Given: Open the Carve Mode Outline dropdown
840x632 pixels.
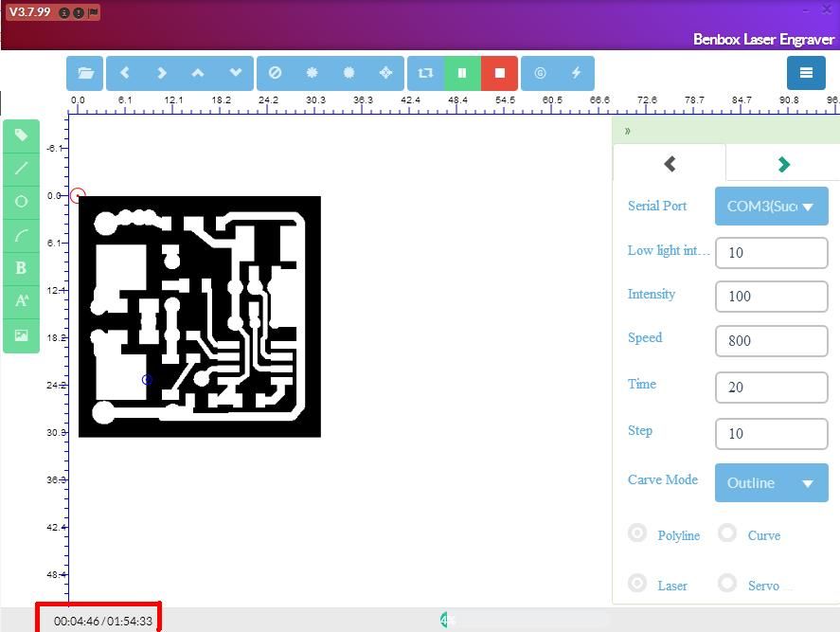Looking at the screenshot, I should (772, 483).
